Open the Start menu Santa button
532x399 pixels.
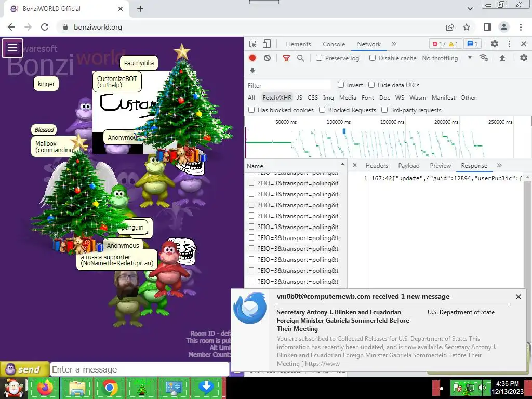click(x=14, y=388)
